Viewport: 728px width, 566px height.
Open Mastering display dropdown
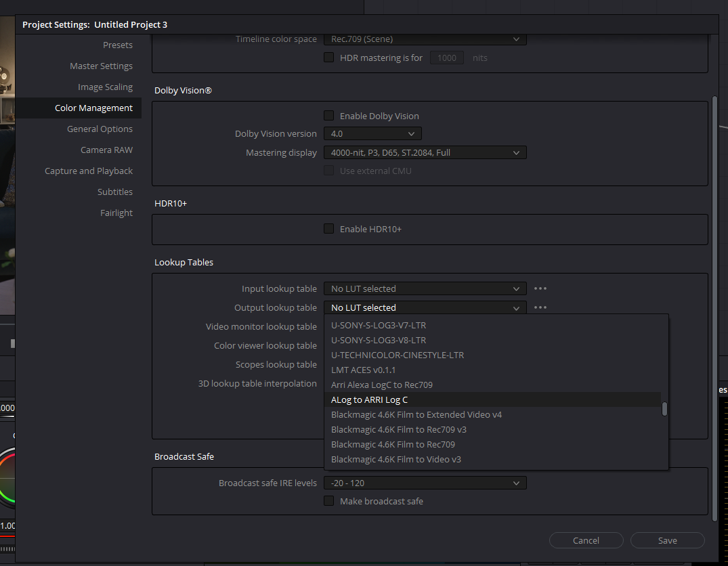coord(425,152)
